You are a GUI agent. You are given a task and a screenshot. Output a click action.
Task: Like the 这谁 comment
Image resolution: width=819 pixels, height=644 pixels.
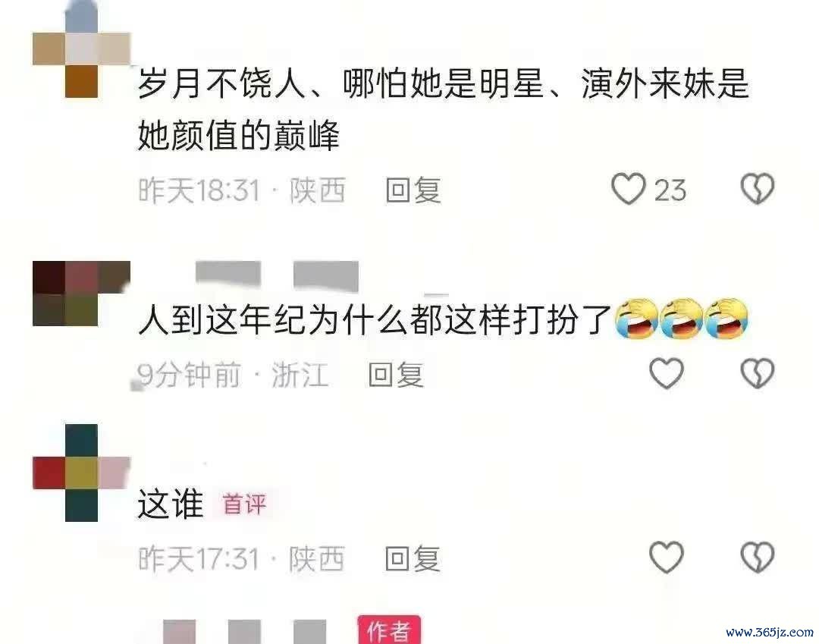pyautogui.click(x=667, y=558)
